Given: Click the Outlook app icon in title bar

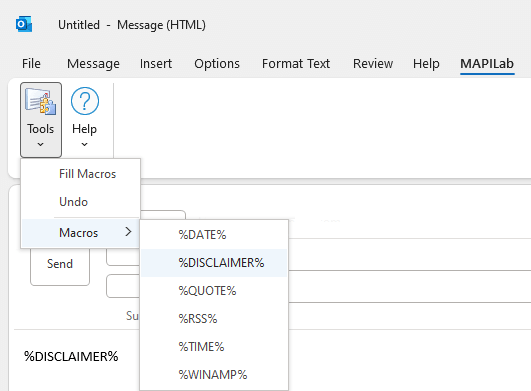Looking at the screenshot, I should [x=24, y=24].
